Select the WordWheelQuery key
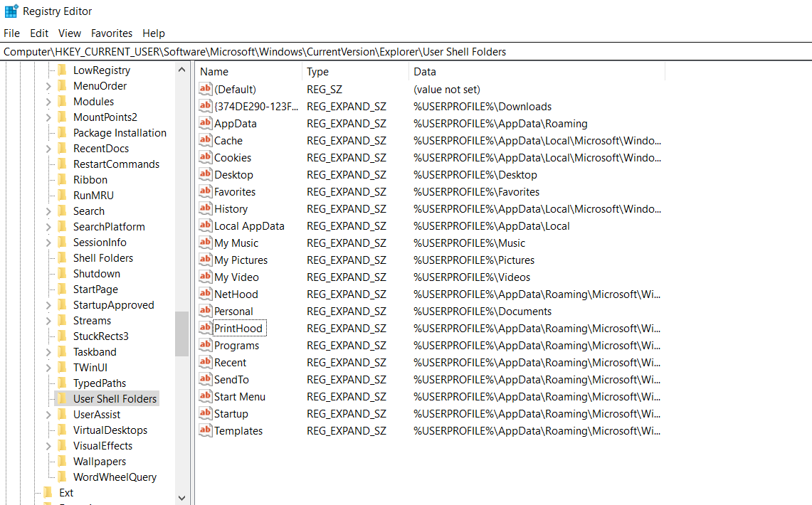Screen dimensions: 812x505 point(115,477)
